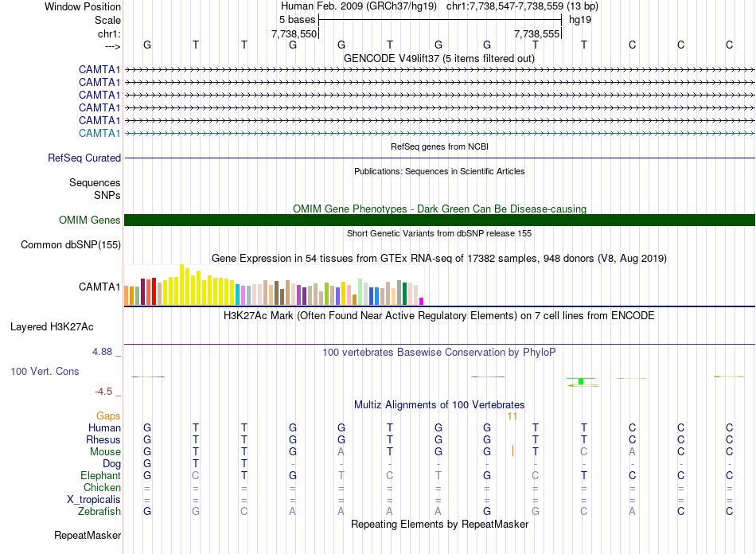Open the RefSeq Curated track label
Image resolution: width=756 pixels, height=554 pixels.
tap(84, 158)
